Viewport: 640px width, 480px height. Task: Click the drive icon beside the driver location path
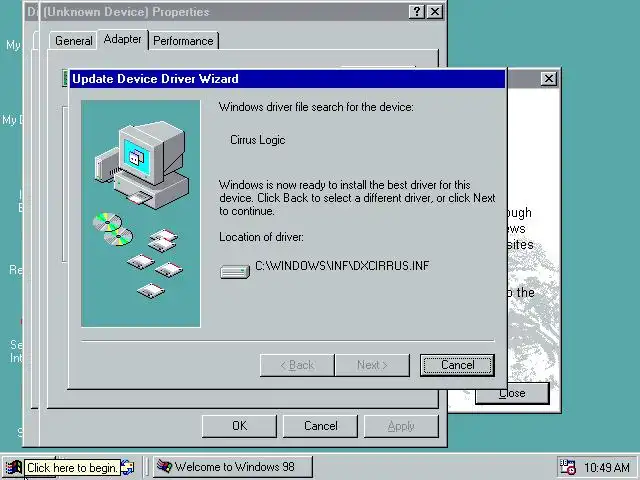(x=235, y=271)
